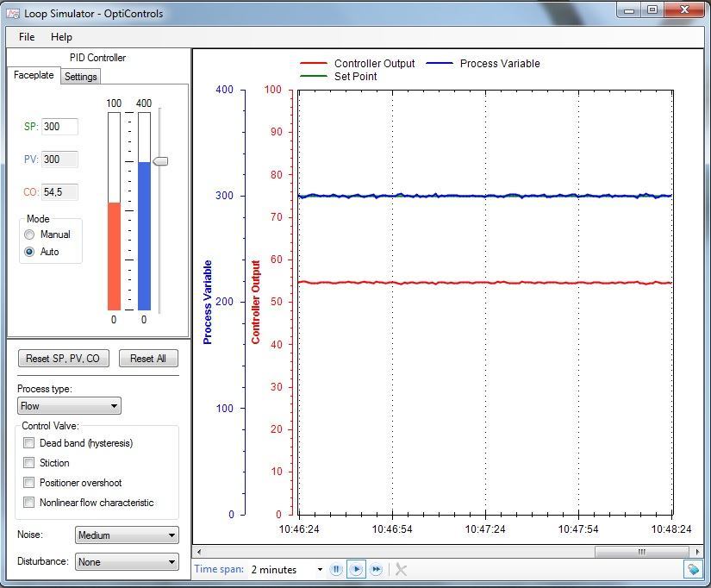
Task: Click the CO value field
Action: (x=59, y=192)
